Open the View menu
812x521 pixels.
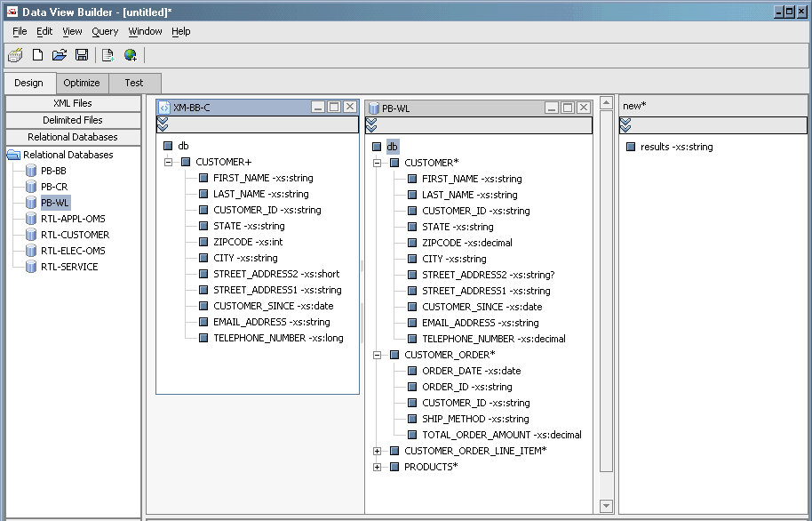click(72, 31)
